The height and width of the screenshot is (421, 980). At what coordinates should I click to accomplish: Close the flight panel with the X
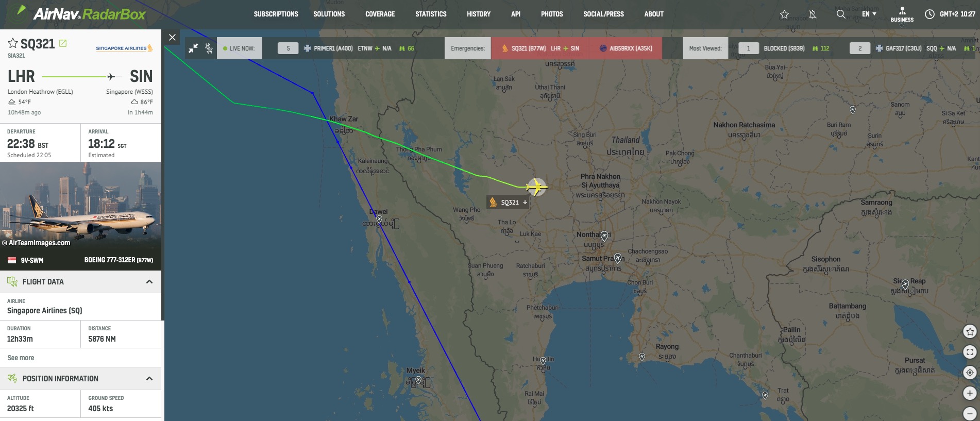point(173,37)
